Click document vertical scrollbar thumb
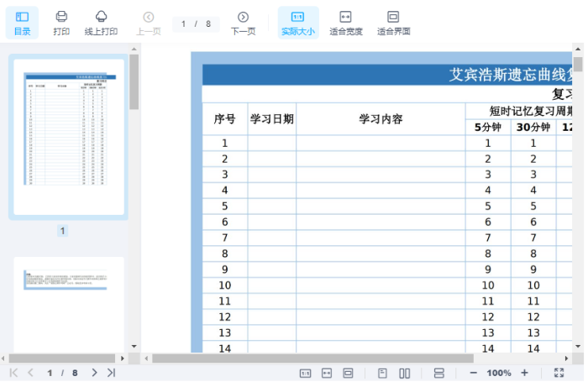This screenshot has width=588, height=387. coord(578,64)
